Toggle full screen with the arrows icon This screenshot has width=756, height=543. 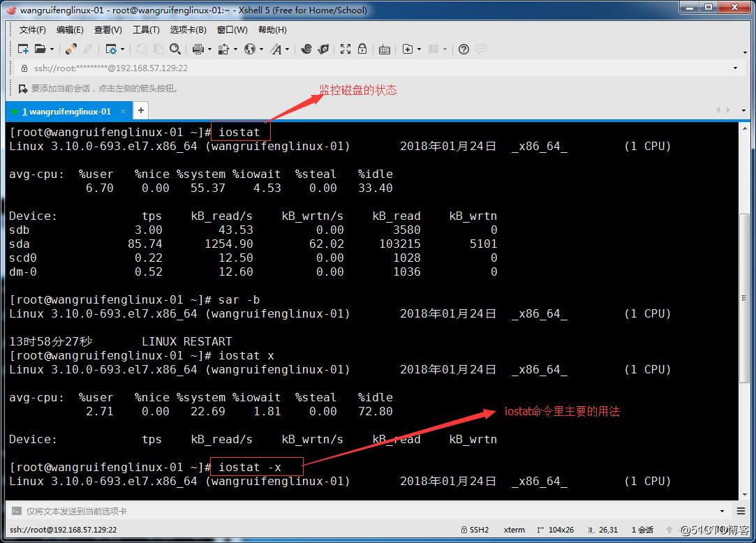346,49
